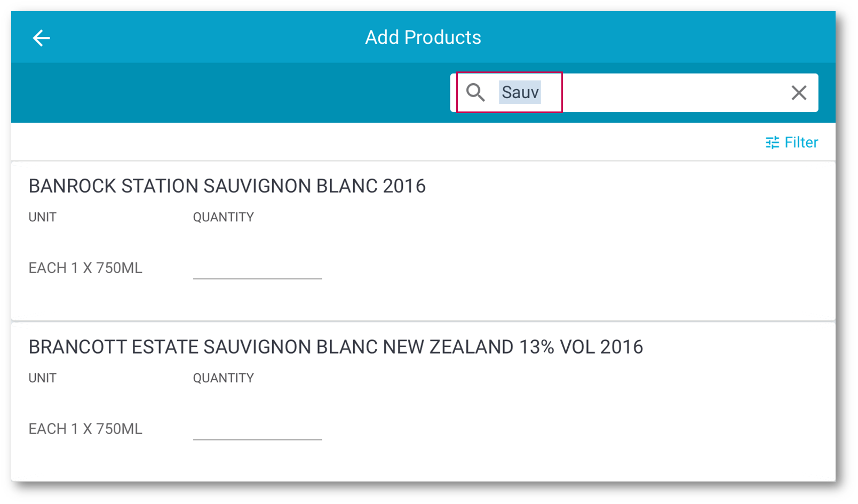Click the Add Products page title

(423, 37)
